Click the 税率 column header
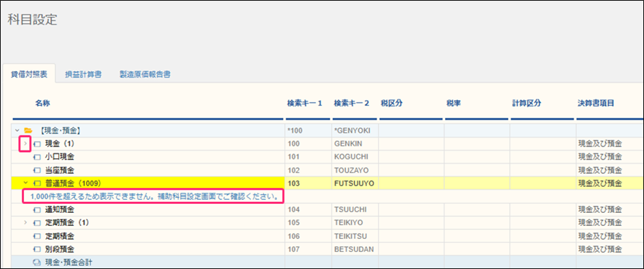This screenshot has width=644, height=269. click(x=453, y=103)
